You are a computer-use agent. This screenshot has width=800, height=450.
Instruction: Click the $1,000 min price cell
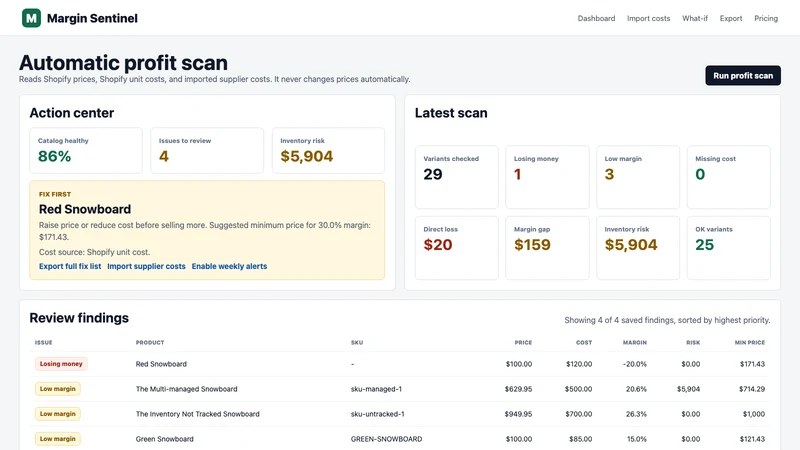[754, 414]
